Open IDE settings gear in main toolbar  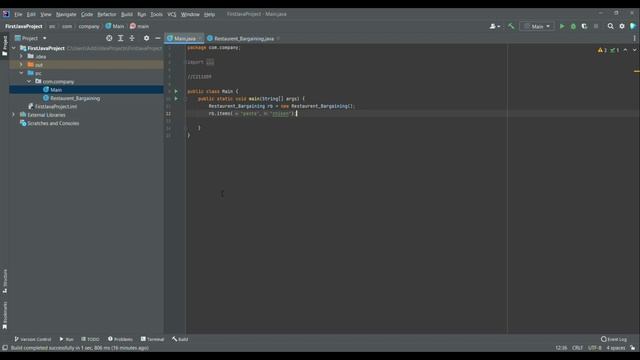[x=622, y=26]
